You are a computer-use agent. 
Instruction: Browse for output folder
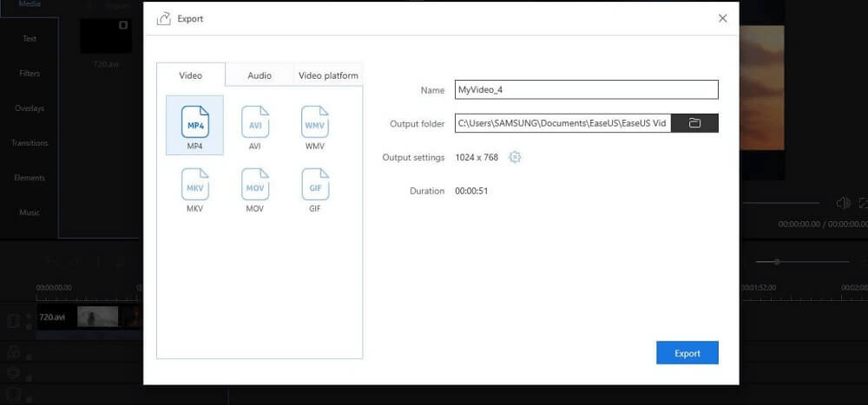click(694, 123)
